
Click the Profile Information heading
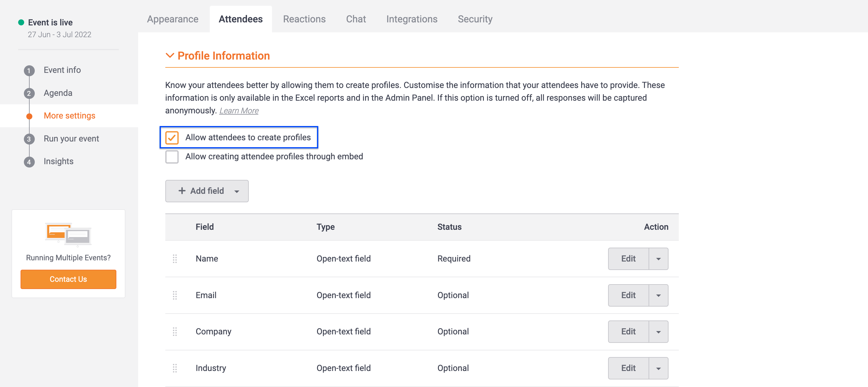[224, 56]
